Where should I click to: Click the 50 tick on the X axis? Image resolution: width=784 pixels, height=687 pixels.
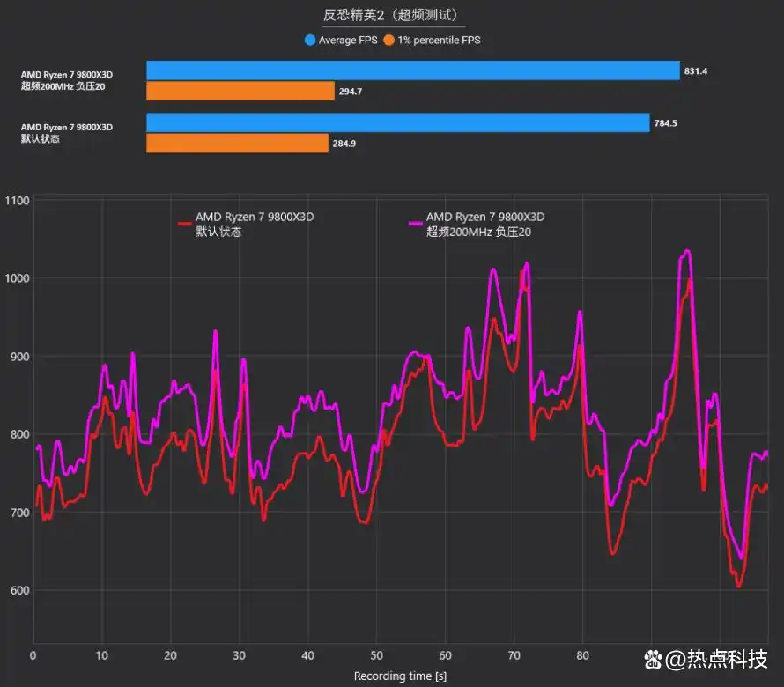[x=376, y=655]
